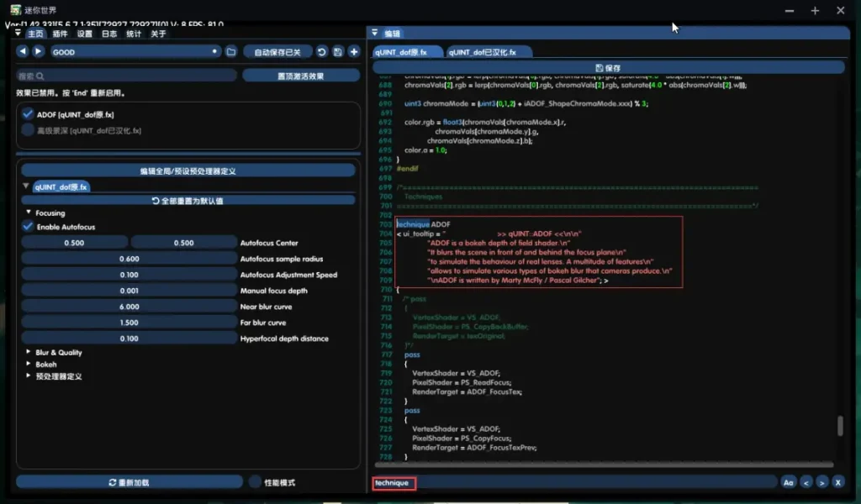Close the search bar with X

[837, 482]
